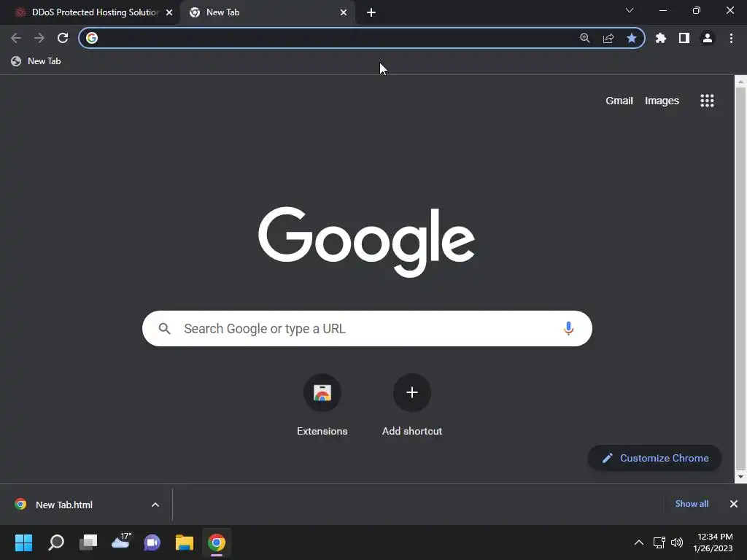Open the zoom magnifier icon in address bar
Viewport: 747px width, 560px height.
point(585,38)
